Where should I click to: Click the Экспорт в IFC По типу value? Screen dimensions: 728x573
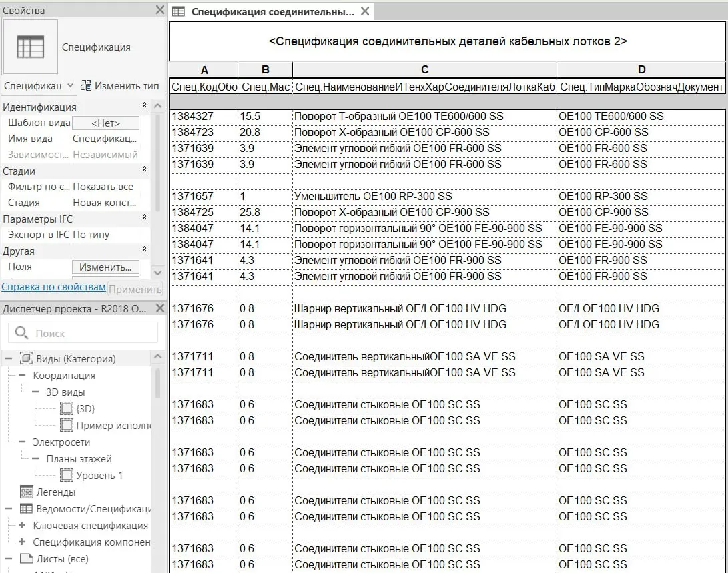91,235
